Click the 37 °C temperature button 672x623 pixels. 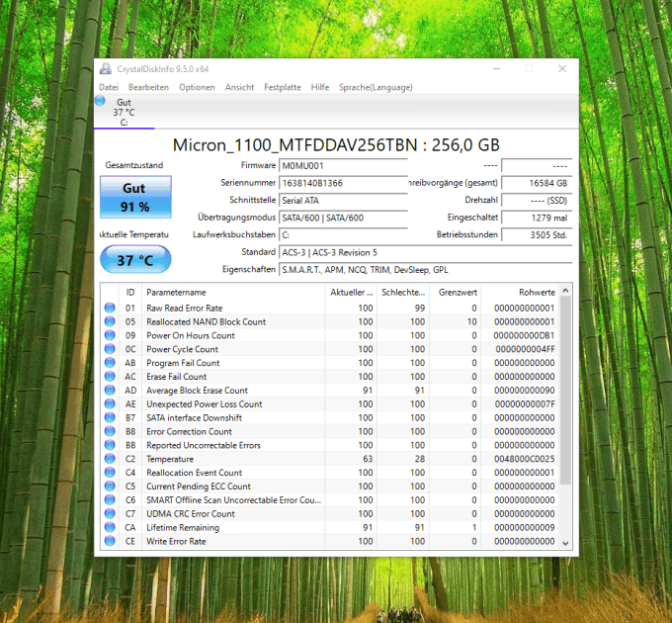tap(135, 260)
